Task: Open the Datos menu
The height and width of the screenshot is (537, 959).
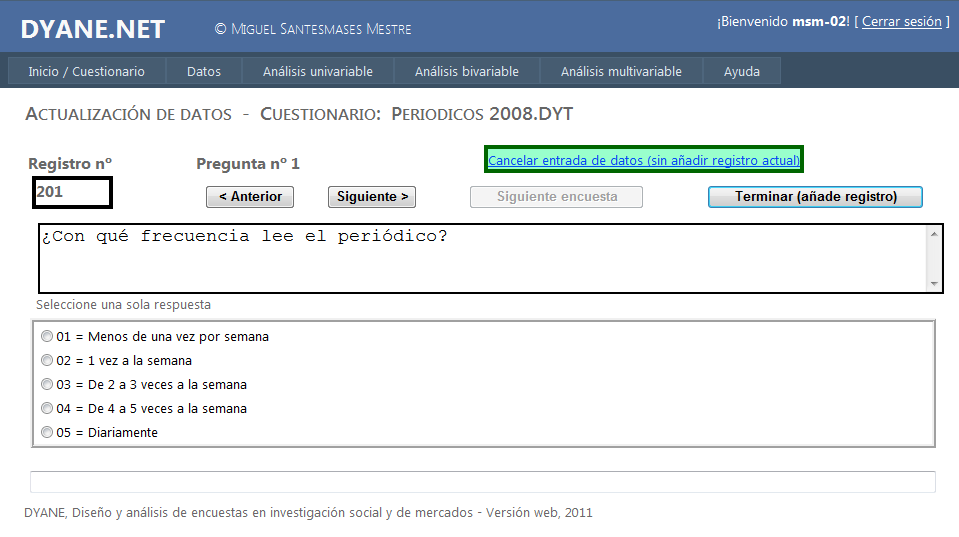Action: pyautogui.click(x=204, y=71)
